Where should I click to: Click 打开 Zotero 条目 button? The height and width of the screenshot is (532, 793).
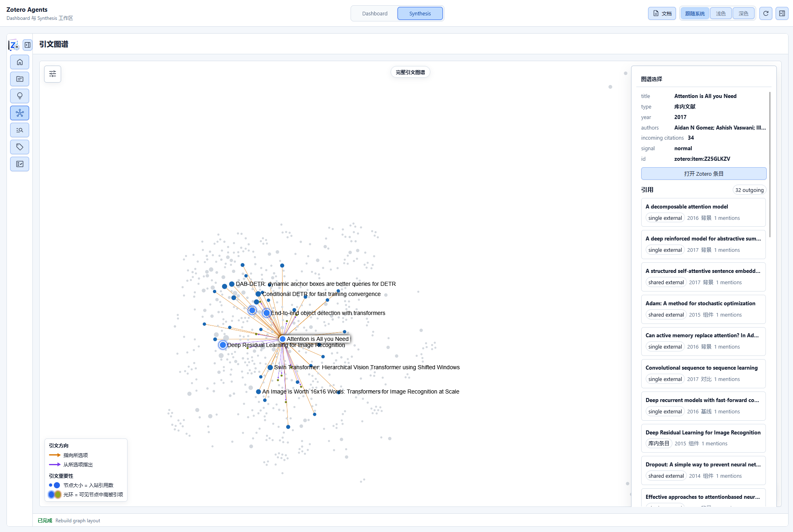pos(704,174)
